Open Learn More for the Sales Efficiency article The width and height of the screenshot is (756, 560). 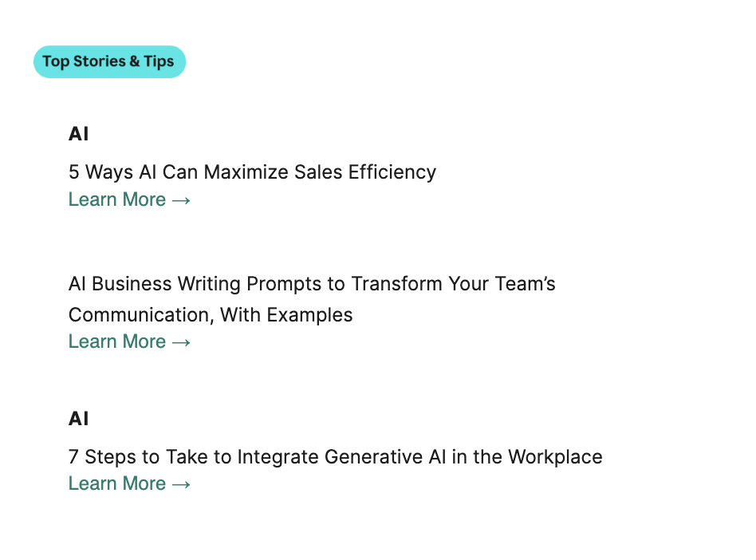pyautogui.click(x=129, y=199)
